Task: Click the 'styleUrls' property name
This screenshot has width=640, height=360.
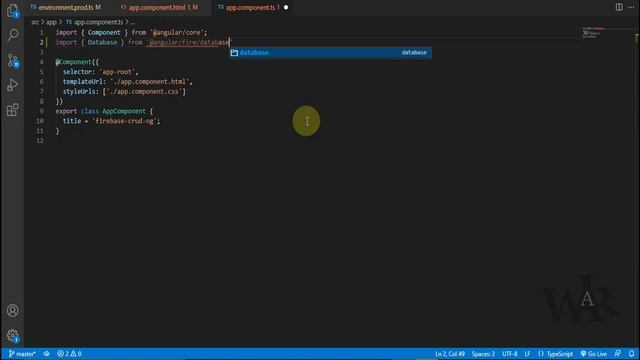Action: (79, 91)
